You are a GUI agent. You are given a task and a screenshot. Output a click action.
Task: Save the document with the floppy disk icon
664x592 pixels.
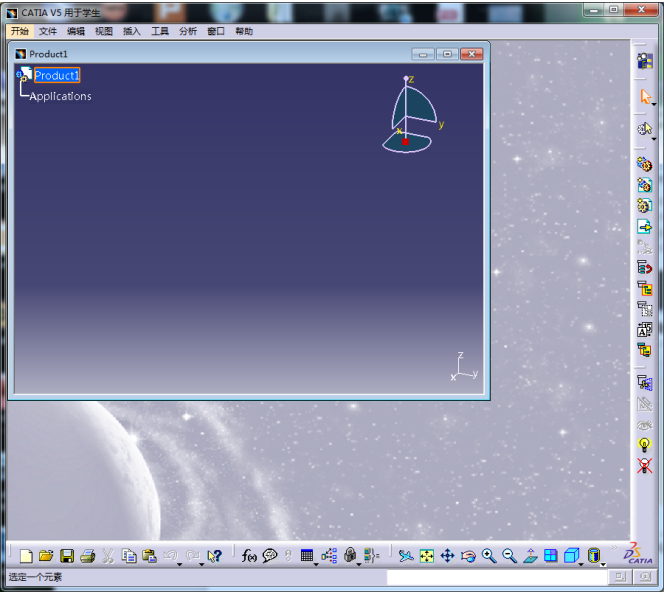coord(67,556)
